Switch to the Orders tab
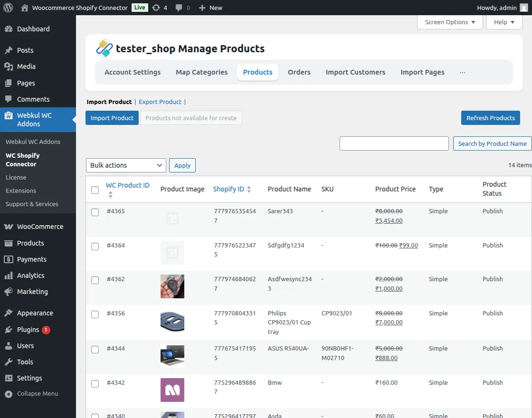Screen dimensions: 532x418 (299, 72)
